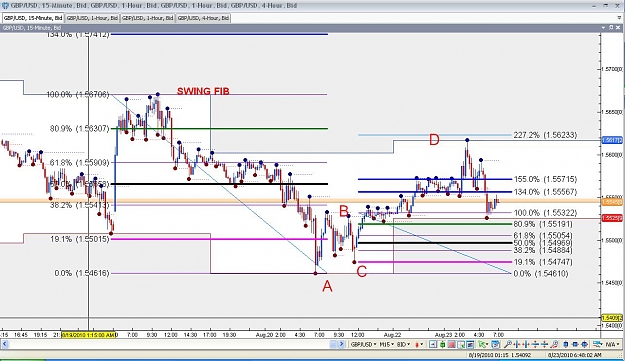Click the connection status icon beside N/A

click(x=597, y=344)
